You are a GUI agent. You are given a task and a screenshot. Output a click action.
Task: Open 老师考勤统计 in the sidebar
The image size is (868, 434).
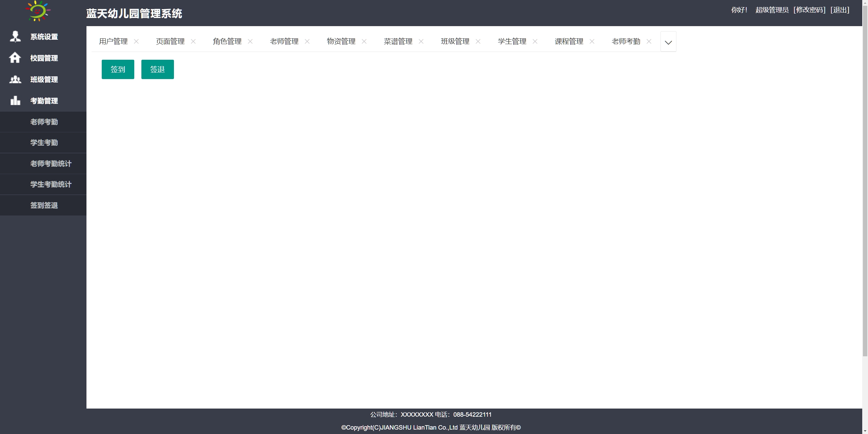43,164
